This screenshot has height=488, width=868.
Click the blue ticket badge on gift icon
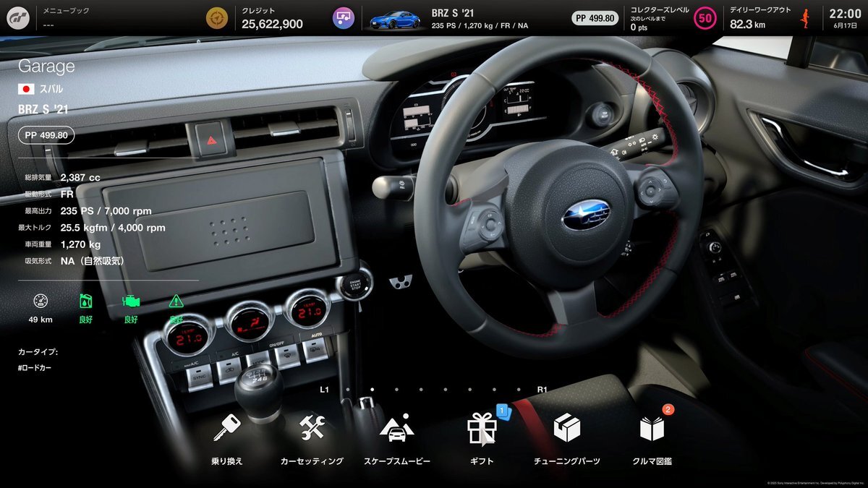[x=503, y=411]
